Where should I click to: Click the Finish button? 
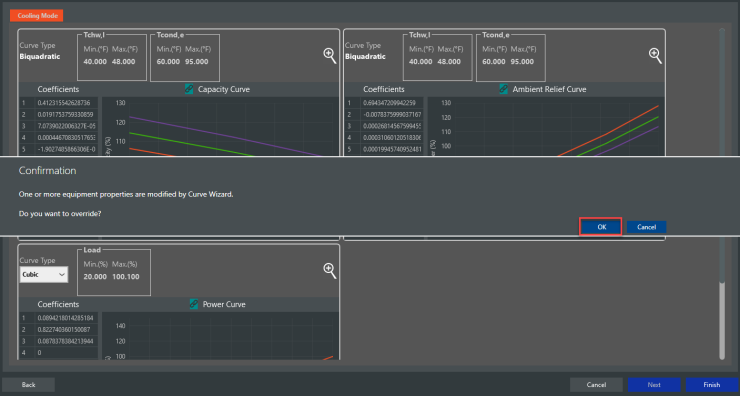point(712,385)
